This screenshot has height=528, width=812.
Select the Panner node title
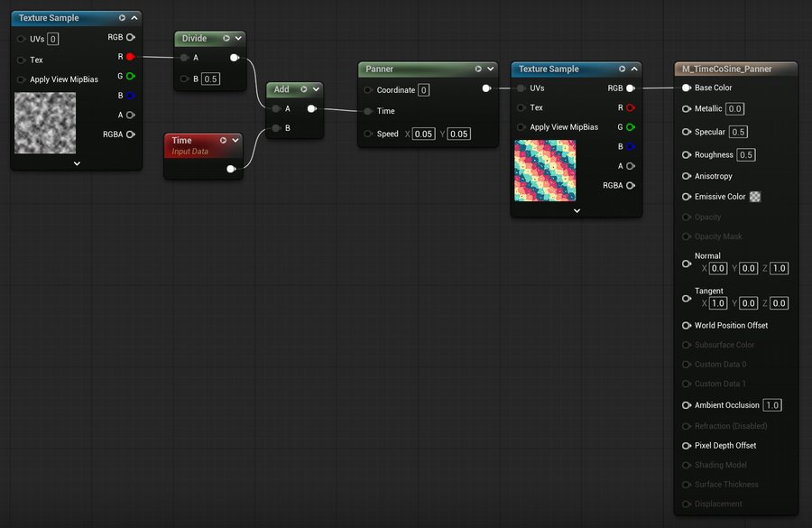[x=379, y=69]
